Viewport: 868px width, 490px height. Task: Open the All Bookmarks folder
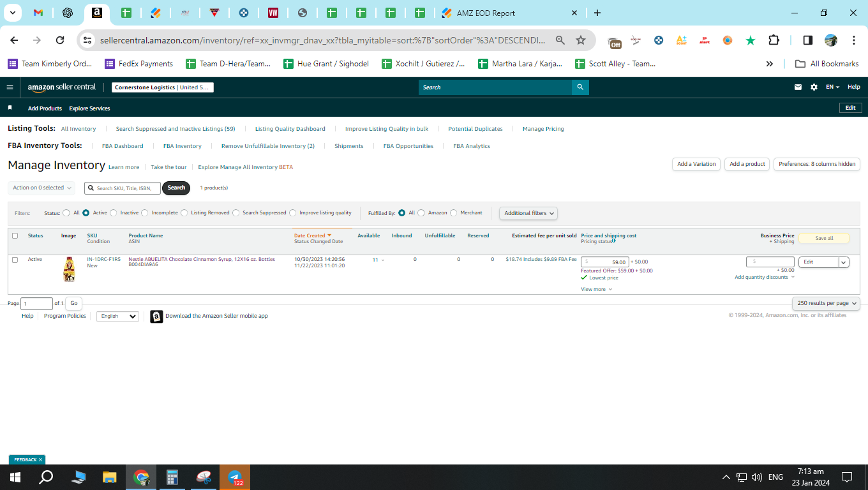tap(827, 64)
